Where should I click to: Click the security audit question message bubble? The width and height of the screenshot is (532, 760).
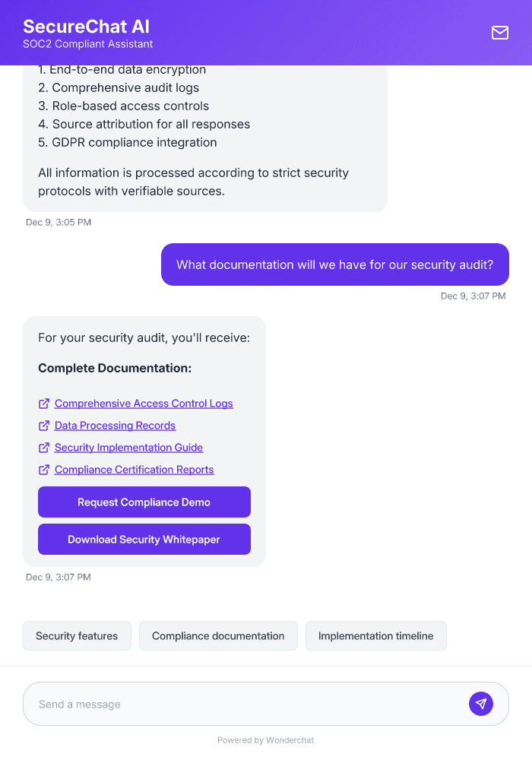(334, 264)
